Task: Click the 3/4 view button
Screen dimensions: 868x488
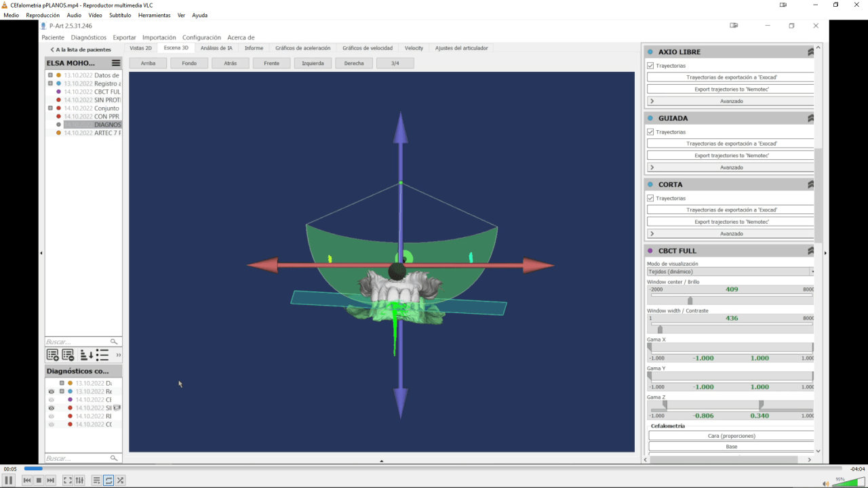Action: 395,63
